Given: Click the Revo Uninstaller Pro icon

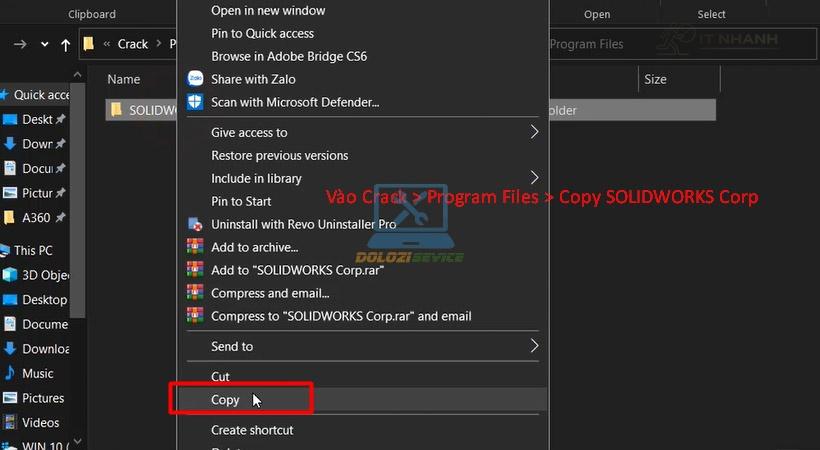Looking at the screenshot, I should tap(195, 224).
